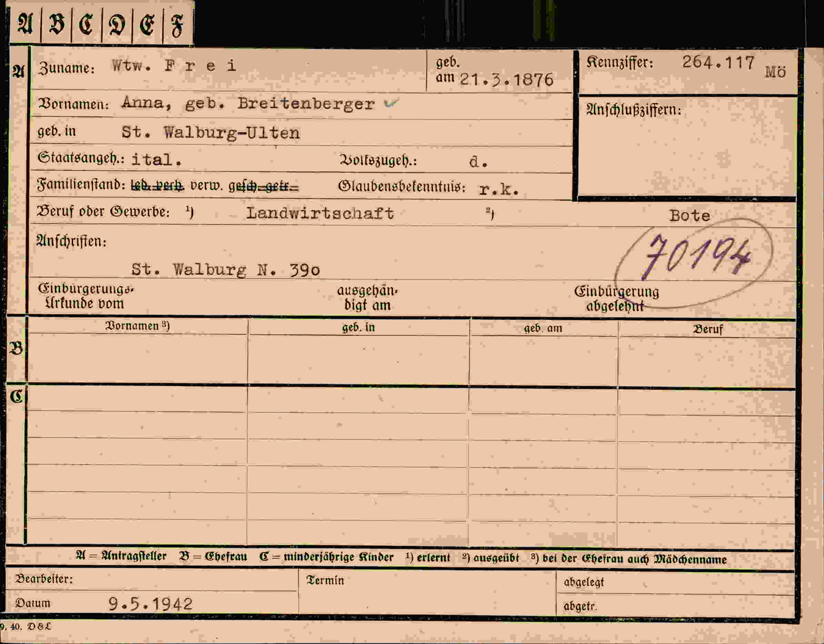Click the 'abgetr.' field
This screenshot has height=644, width=824.
click(x=675, y=606)
